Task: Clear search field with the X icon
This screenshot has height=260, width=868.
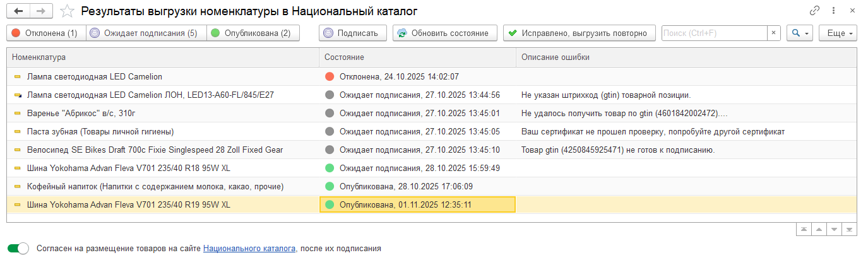Action: pos(774,33)
